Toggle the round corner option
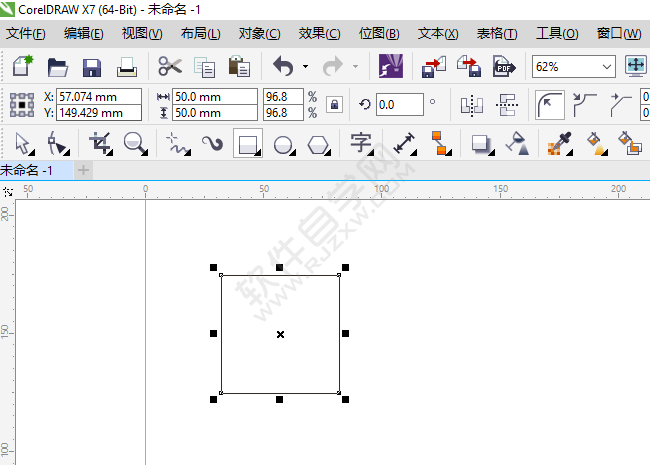The width and height of the screenshot is (650, 465). [549, 104]
